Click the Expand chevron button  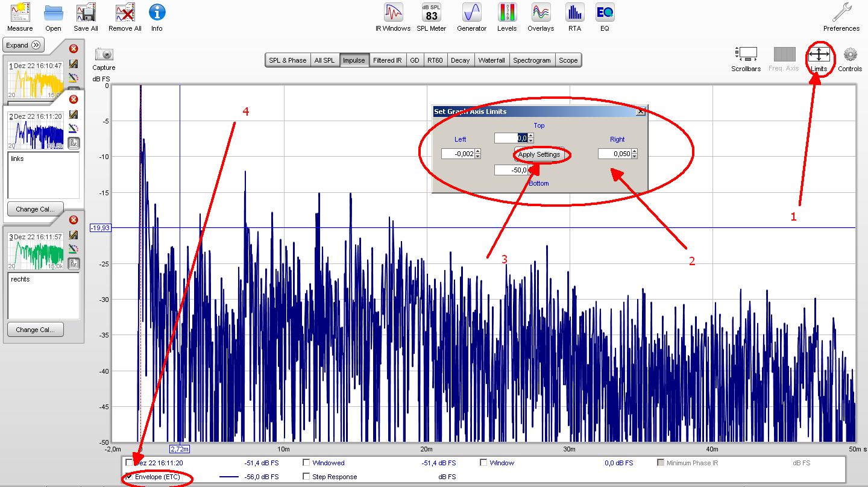pyautogui.click(x=24, y=45)
